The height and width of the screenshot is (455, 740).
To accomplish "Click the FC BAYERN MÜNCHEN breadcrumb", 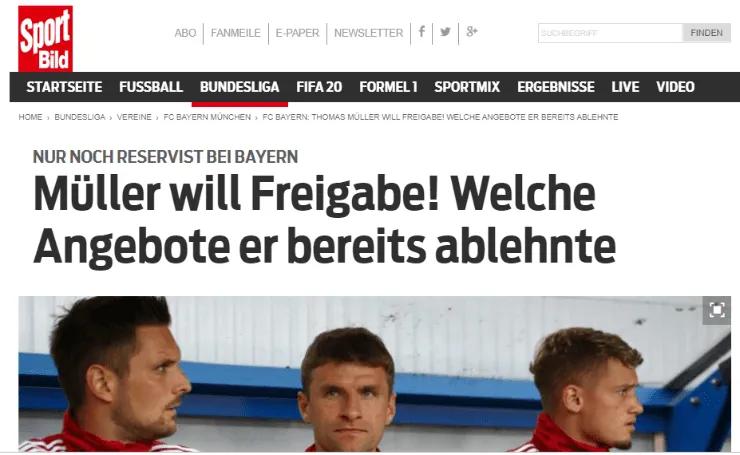I will click(x=207, y=117).
